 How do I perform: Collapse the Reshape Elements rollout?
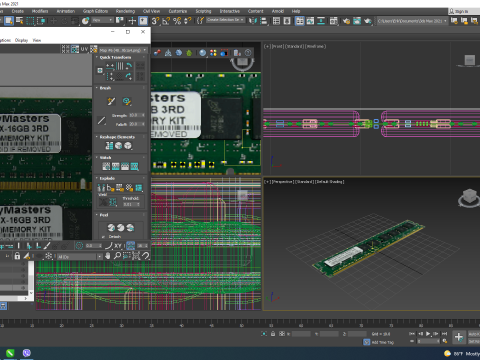(x=117, y=137)
